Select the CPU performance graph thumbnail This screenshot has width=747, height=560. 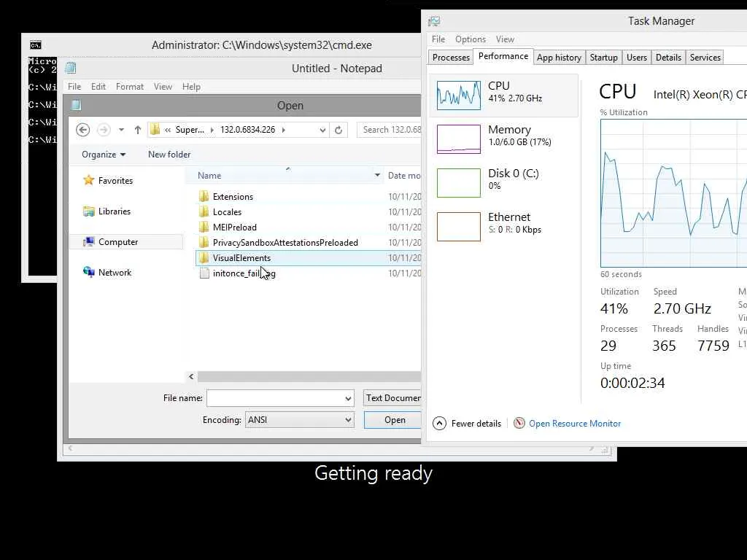pos(459,95)
